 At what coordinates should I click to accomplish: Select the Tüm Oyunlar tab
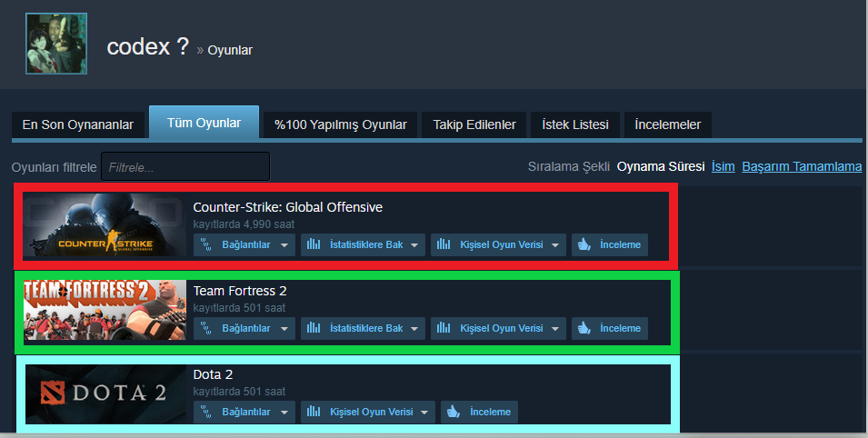click(x=204, y=123)
